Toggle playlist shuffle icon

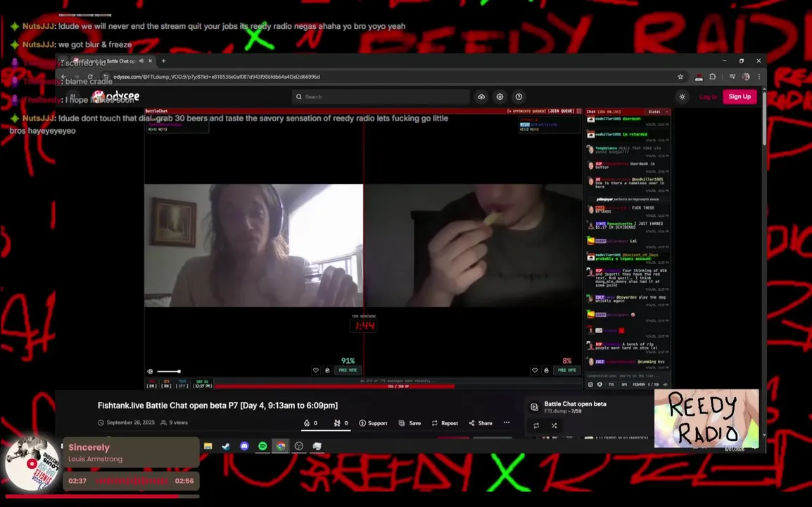point(554,425)
